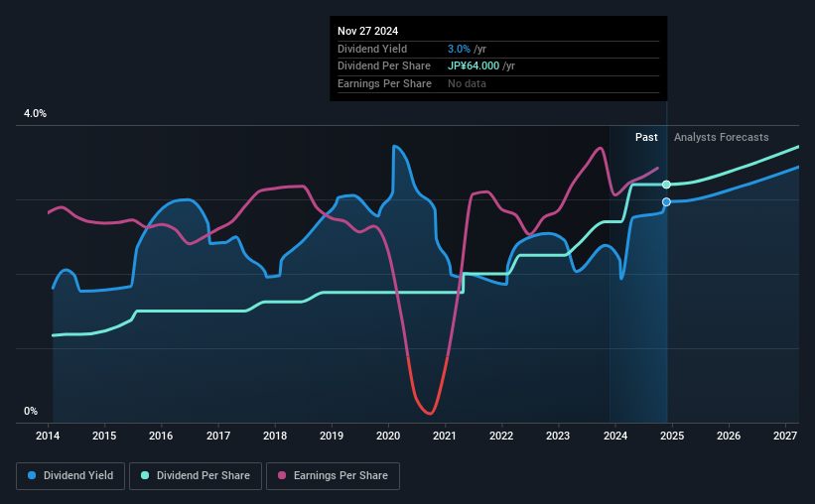This screenshot has width=815, height=504.
Task: Click the '3.0%' dividend yield value
Action: point(459,49)
